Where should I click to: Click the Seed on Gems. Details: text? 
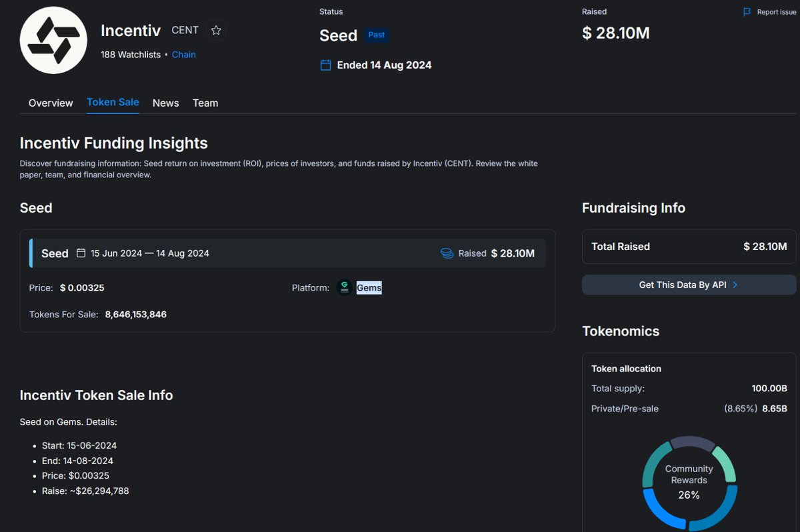pos(69,422)
